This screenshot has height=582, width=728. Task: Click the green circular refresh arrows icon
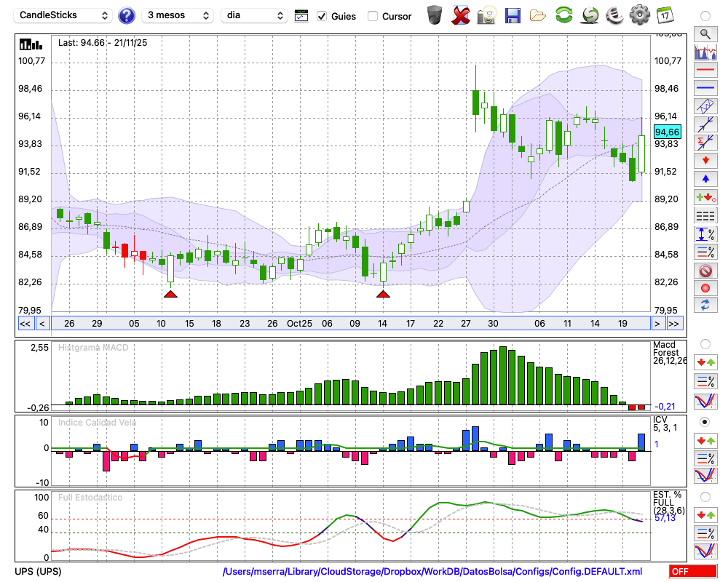(563, 15)
